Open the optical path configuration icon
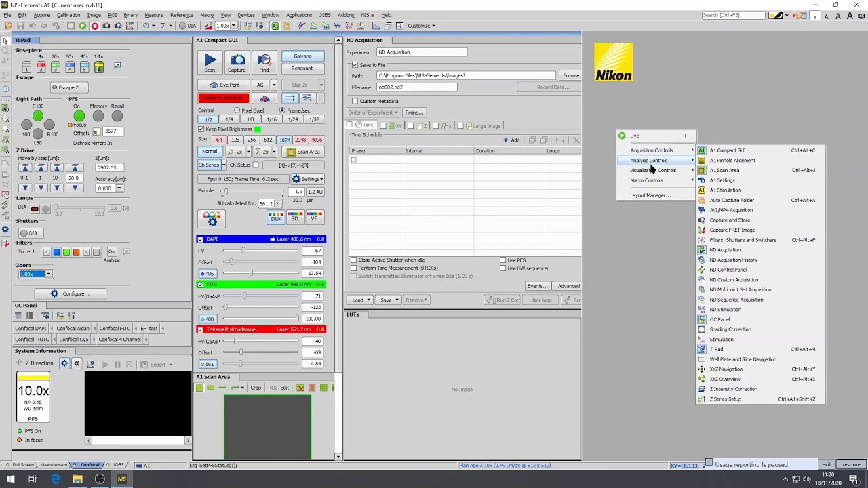Image resolution: width=868 pixels, height=488 pixels. 212,219
